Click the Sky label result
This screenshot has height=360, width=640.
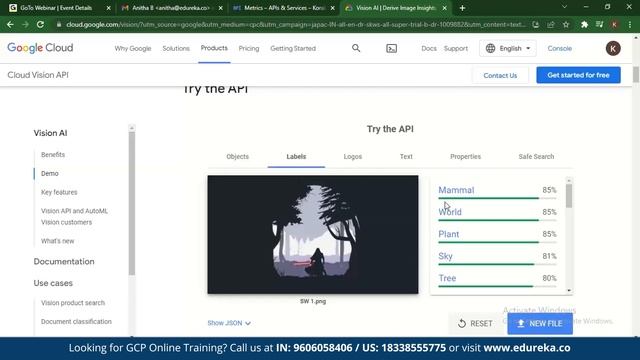point(445,256)
